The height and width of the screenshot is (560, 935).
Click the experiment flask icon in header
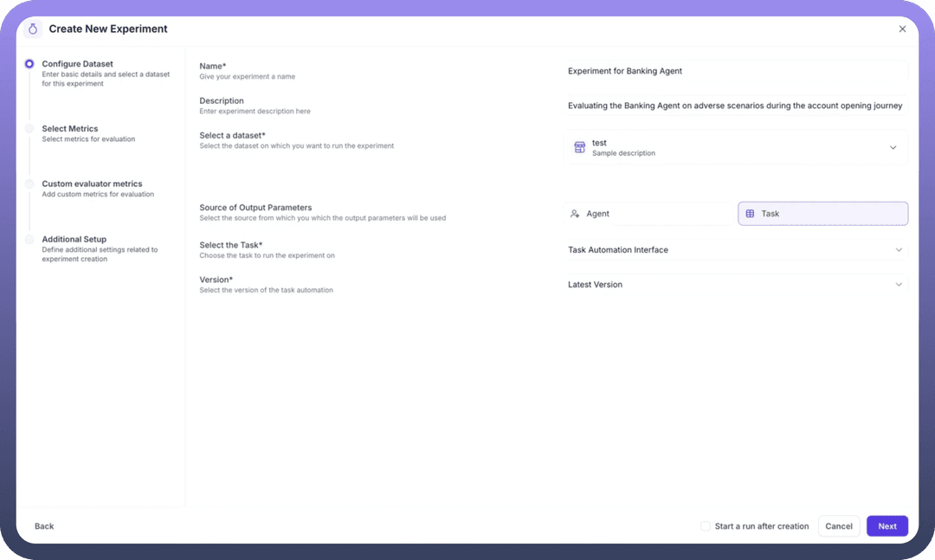(33, 29)
